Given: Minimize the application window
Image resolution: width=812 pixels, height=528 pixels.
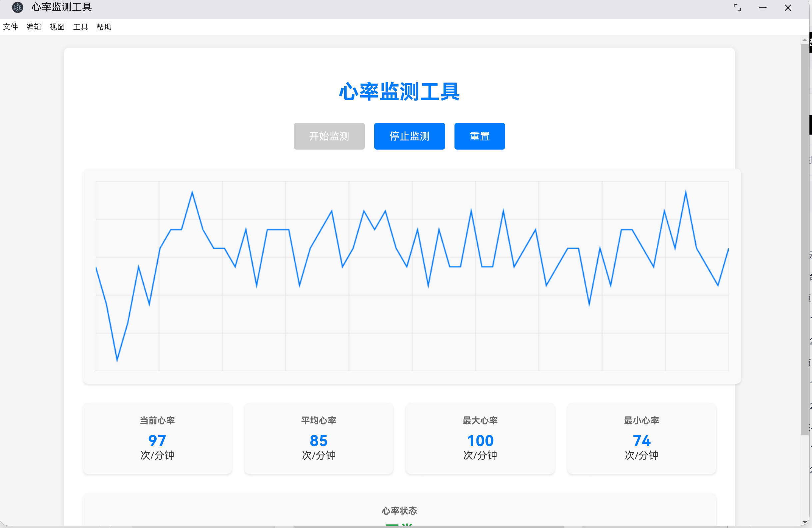Looking at the screenshot, I should pos(763,8).
